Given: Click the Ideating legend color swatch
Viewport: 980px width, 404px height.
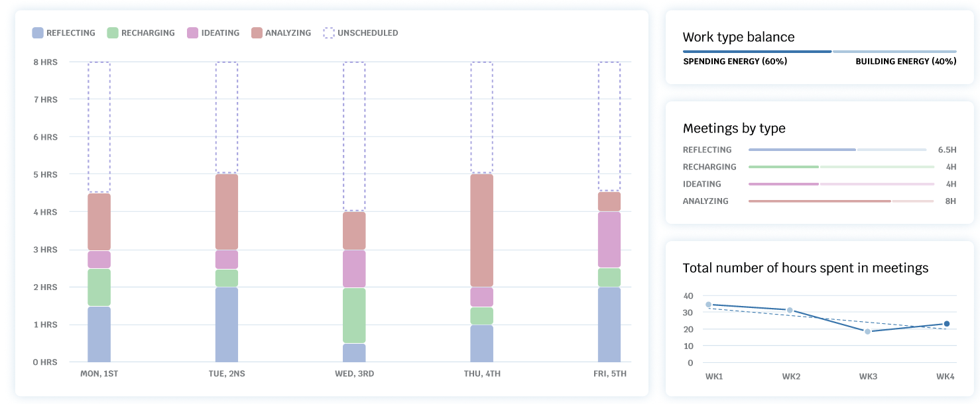Looking at the screenshot, I should pyautogui.click(x=193, y=32).
